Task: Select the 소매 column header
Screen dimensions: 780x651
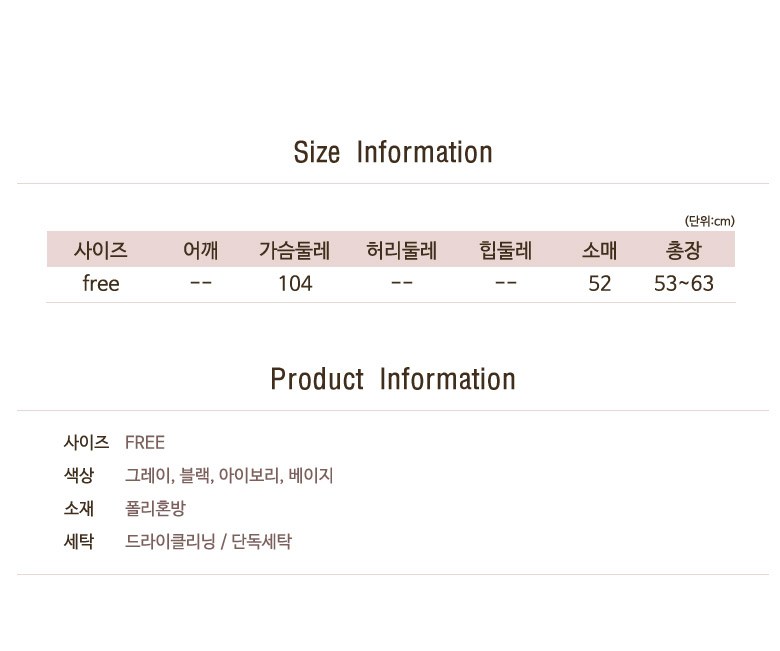Action: point(599,250)
